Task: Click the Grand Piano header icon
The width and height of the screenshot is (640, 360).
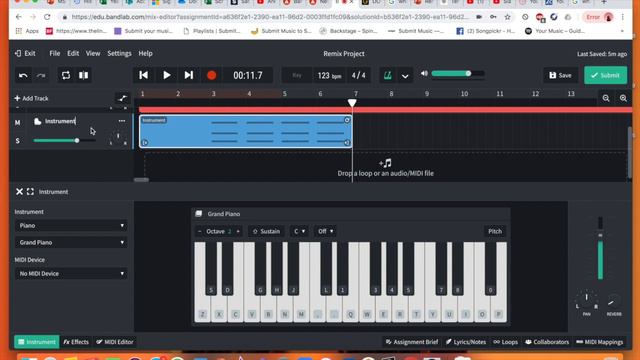Action: (x=199, y=214)
